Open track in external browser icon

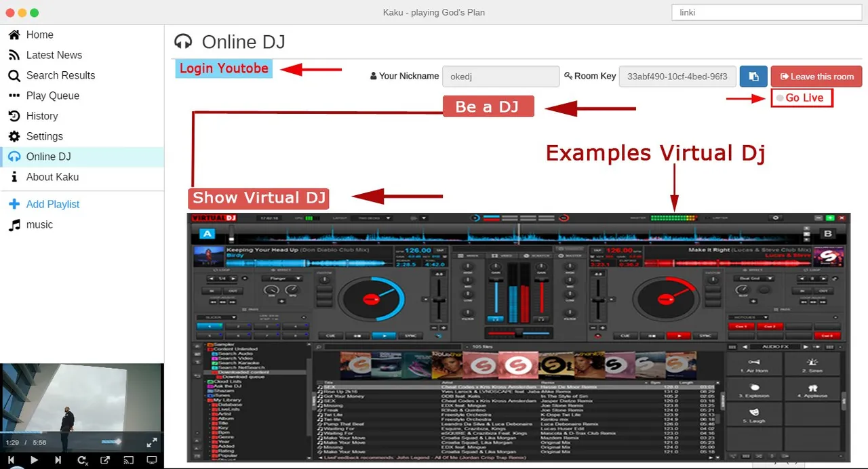pyautogui.click(x=105, y=460)
